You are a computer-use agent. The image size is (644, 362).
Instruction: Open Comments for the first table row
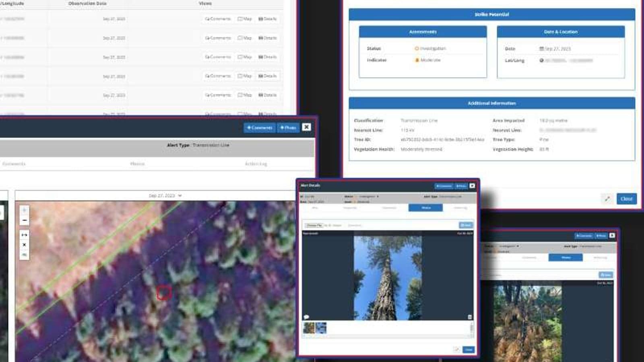[x=218, y=19]
